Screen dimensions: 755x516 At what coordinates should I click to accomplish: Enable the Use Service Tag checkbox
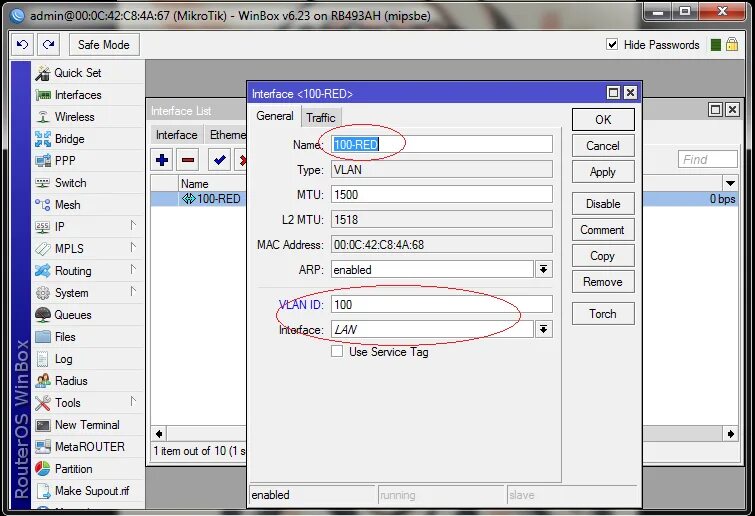point(337,351)
